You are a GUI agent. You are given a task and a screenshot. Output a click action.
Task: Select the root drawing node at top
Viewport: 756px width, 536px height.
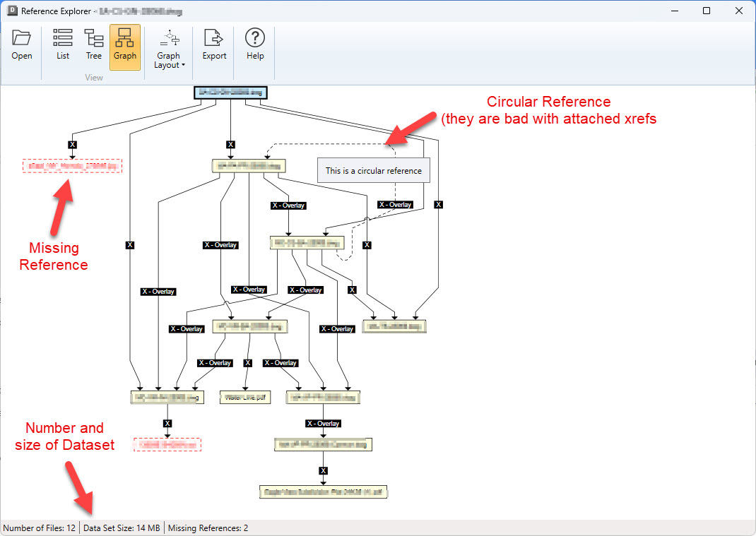230,92
